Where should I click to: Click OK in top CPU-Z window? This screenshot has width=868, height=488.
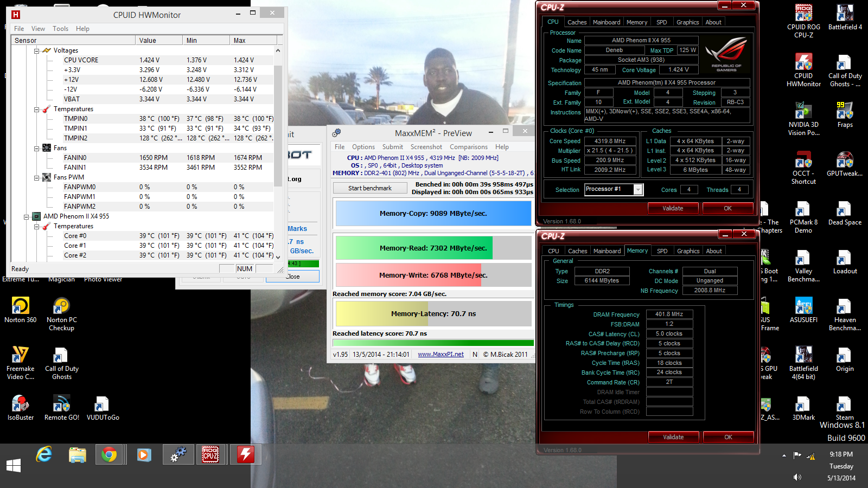pyautogui.click(x=727, y=208)
